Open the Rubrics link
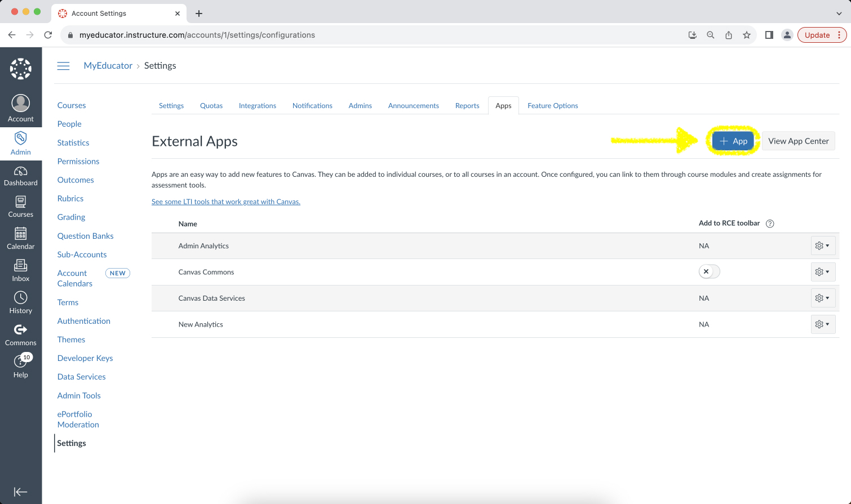 click(70, 198)
